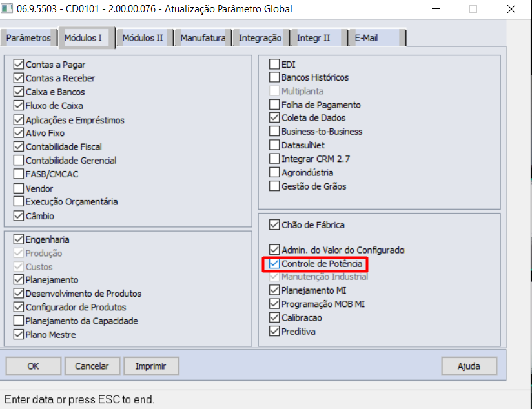This screenshot has width=532, height=409.
Task: Check Integrar CRM 2.7 option
Action: [x=274, y=159]
